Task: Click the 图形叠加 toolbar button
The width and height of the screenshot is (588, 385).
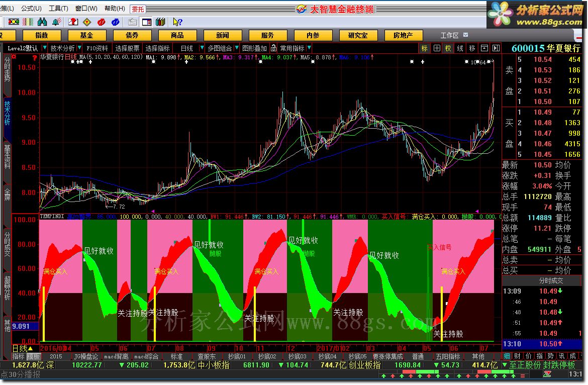Action: (x=254, y=48)
